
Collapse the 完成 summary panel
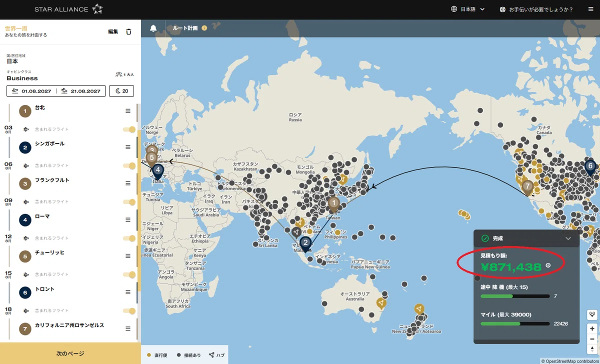point(568,238)
